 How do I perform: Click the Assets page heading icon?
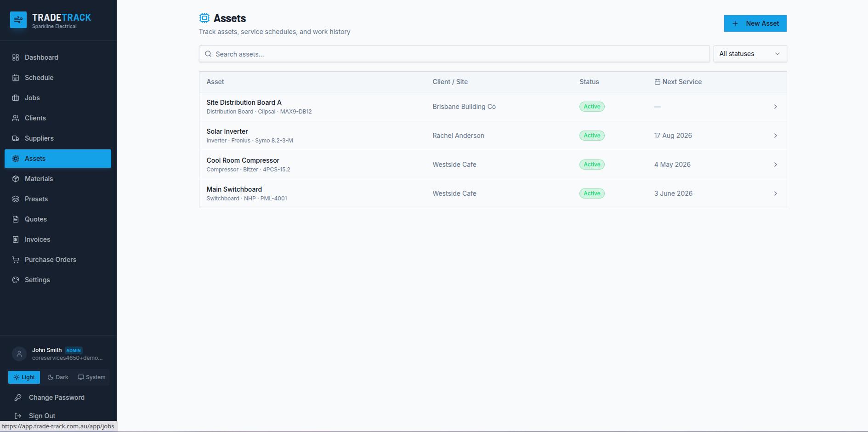click(x=204, y=18)
